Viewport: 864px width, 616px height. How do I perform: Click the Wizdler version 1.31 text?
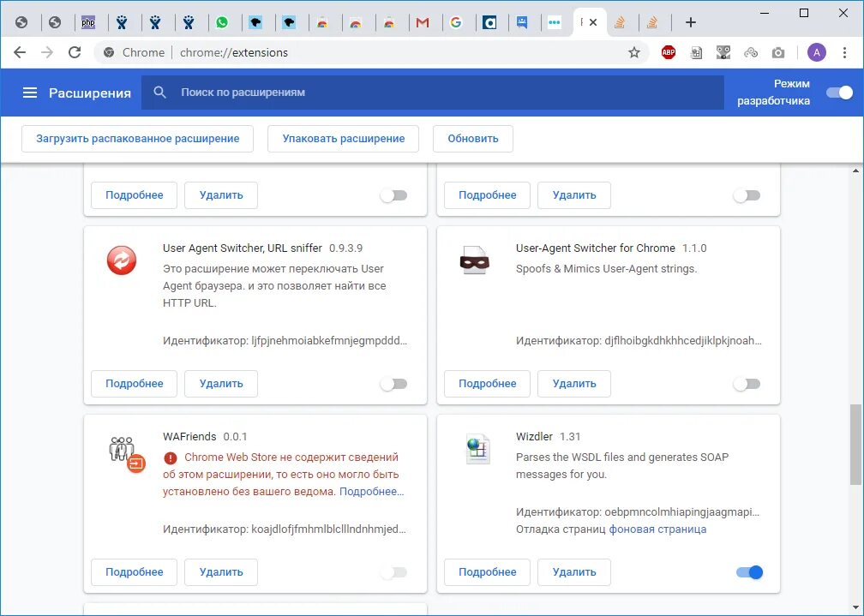coord(570,437)
